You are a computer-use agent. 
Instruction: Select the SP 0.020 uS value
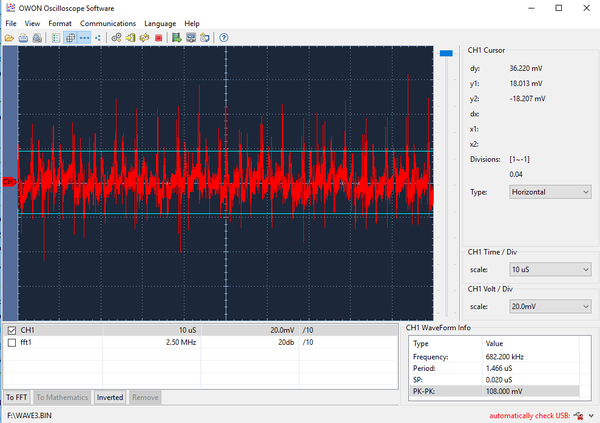point(499,380)
